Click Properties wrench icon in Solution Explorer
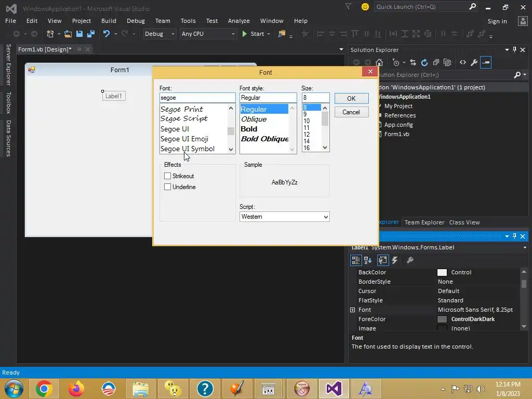 tap(474, 62)
